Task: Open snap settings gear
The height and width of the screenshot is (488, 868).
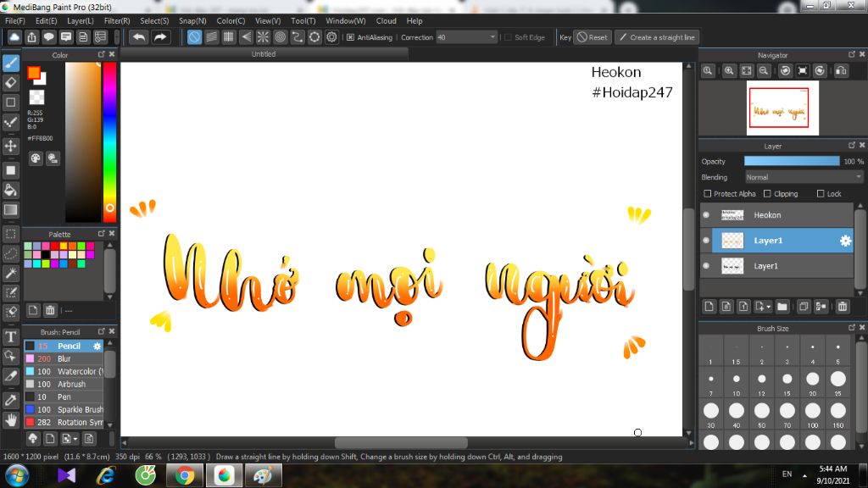Action: point(331,37)
